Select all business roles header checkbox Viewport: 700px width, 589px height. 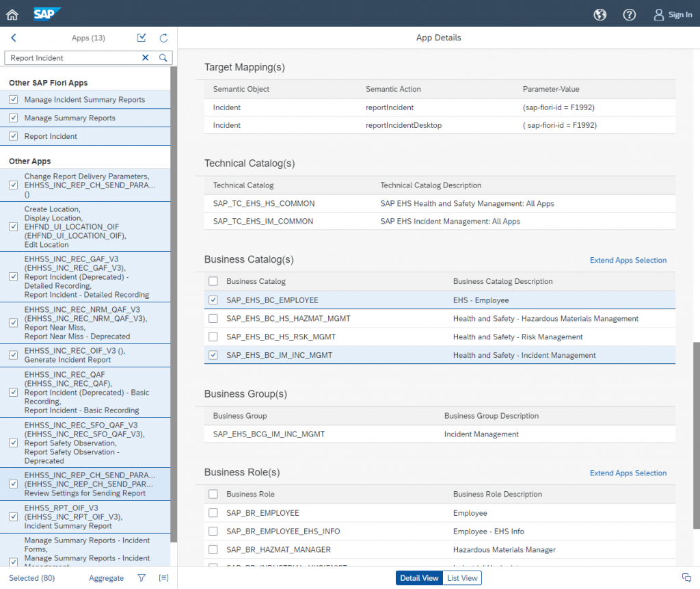(x=213, y=494)
